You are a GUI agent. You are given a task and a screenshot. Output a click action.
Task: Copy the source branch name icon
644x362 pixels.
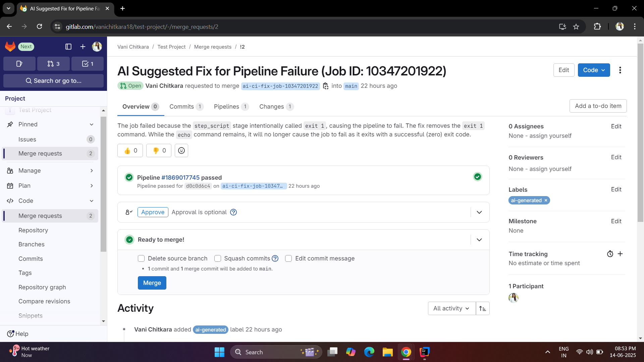point(325,86)
